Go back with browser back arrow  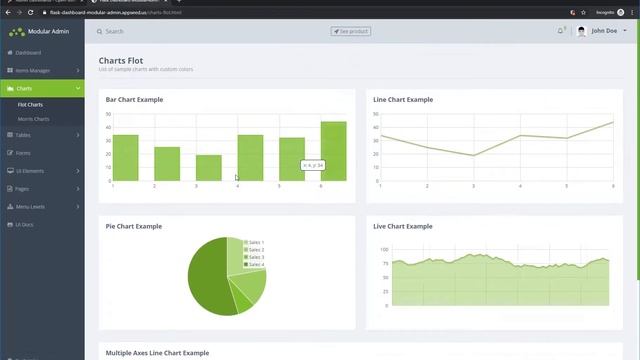click(8, 13)
